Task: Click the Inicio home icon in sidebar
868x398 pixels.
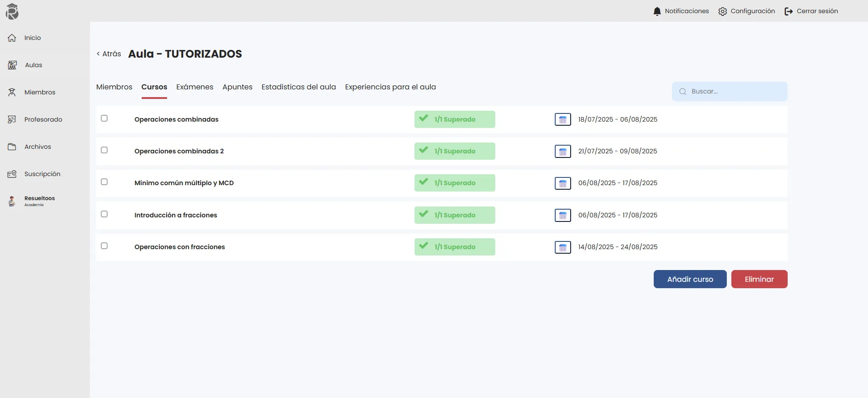Action: 12,38
